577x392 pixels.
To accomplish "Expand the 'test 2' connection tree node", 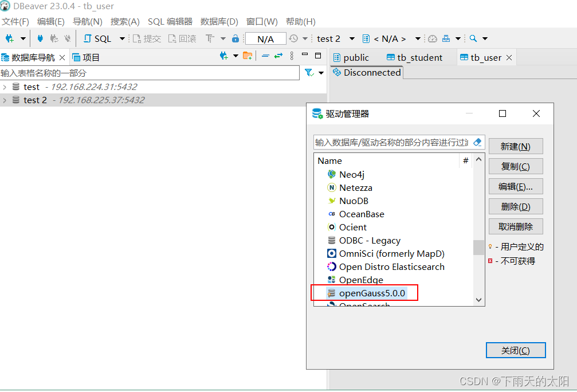I will 5,100.
